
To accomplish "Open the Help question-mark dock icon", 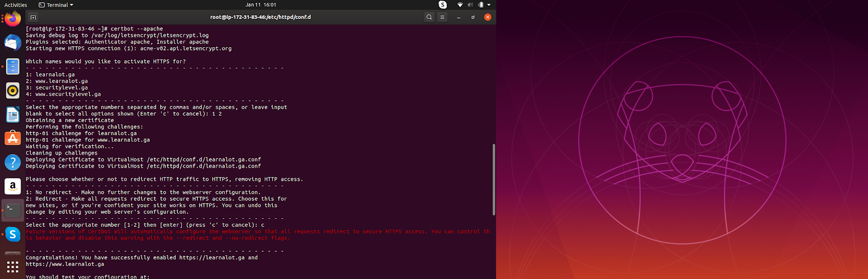I will coord(12,162).
